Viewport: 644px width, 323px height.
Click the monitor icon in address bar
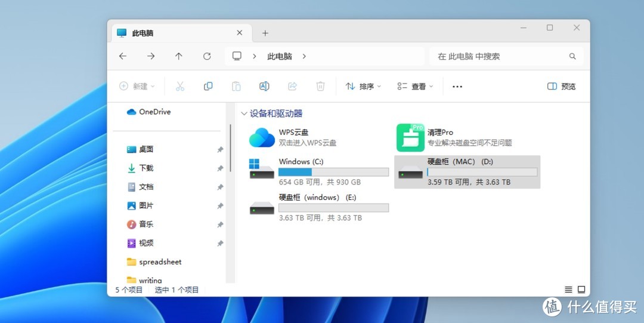237,56
